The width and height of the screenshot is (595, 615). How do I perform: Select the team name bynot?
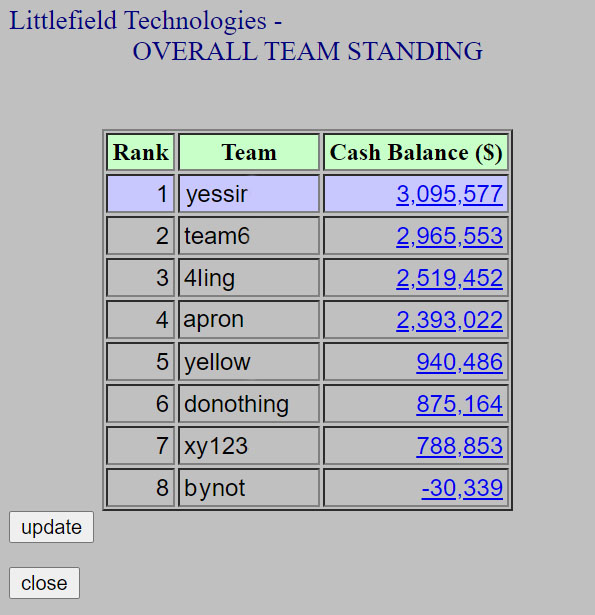coord(215,488)
